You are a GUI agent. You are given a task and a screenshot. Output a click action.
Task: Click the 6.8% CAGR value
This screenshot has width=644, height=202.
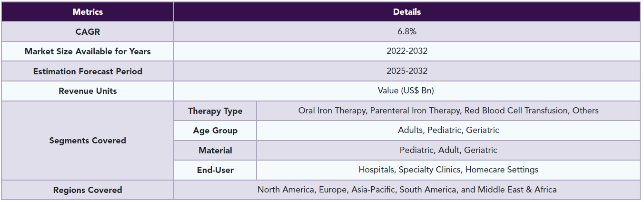click(x=407, y=31)
